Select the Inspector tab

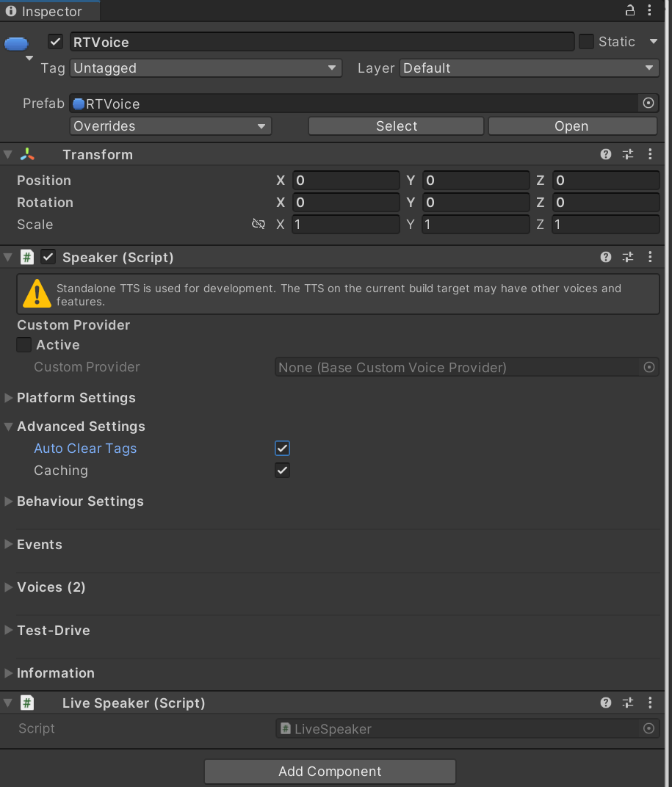point(50,11)
